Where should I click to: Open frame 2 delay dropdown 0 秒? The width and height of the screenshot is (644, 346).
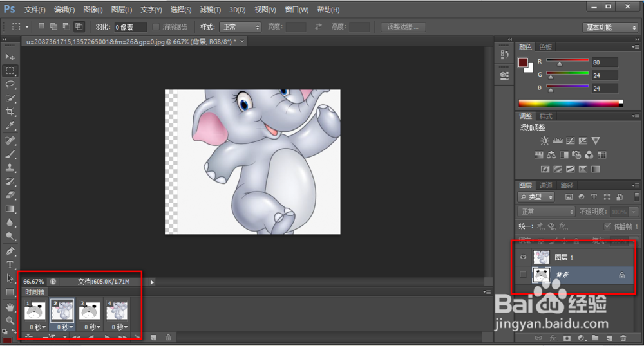tap(65, 327)
